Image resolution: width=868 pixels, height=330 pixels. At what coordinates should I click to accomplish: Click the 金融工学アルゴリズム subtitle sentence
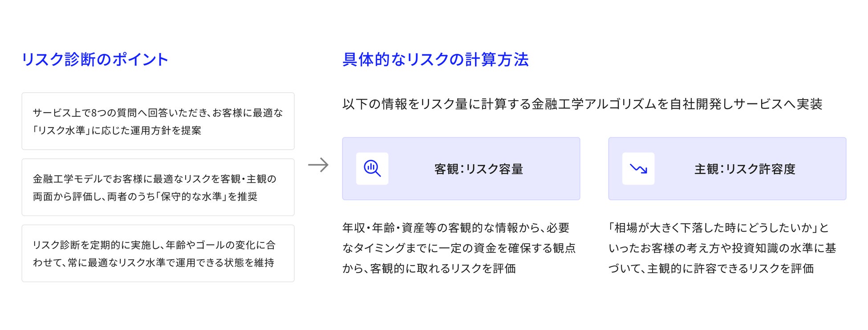pos(582,104)
